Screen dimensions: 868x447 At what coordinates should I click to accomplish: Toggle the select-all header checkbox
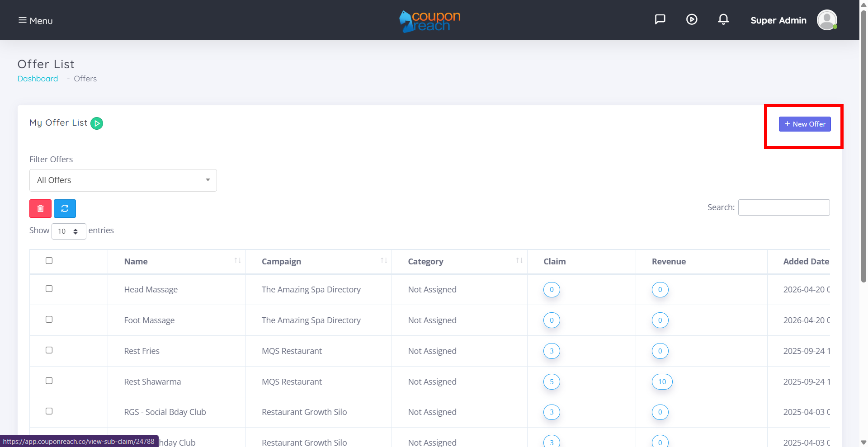(49, 260)
